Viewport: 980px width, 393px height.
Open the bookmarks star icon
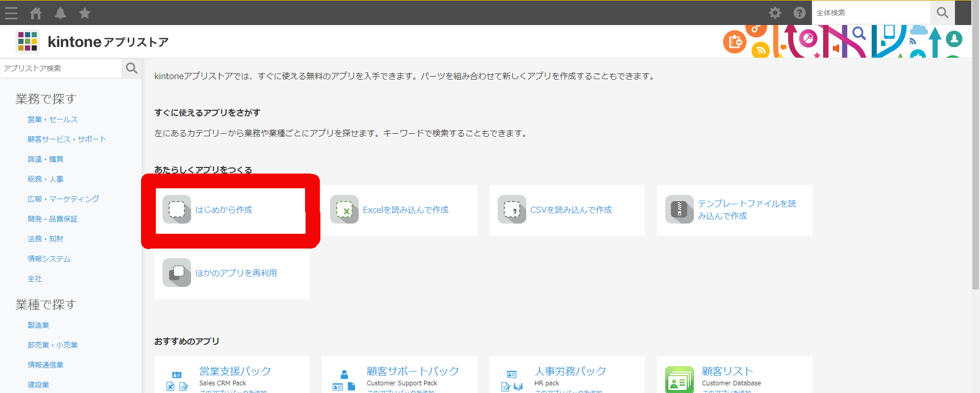(85, 13)
